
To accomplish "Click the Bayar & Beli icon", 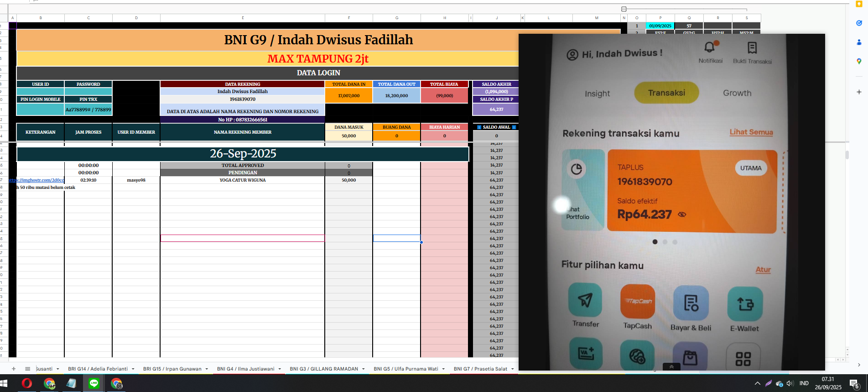I will tap(691, 303).
